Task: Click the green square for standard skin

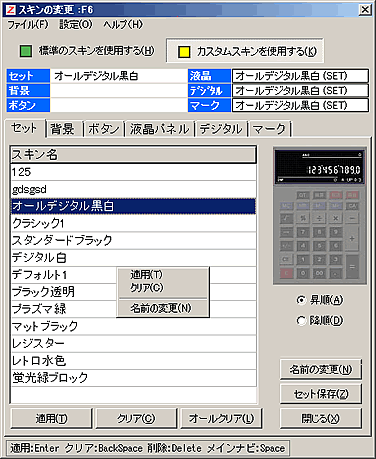Action: point(26,51)
